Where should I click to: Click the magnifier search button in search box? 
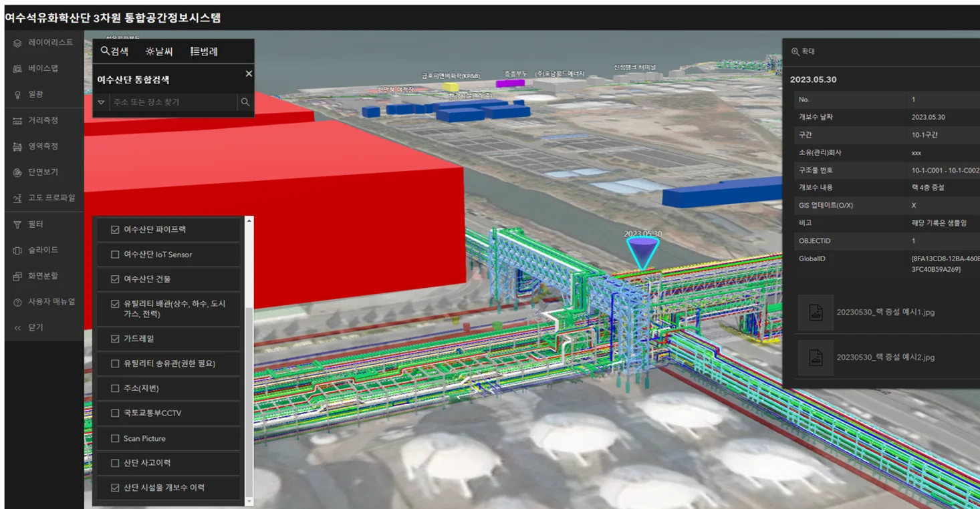pos(245,102)
